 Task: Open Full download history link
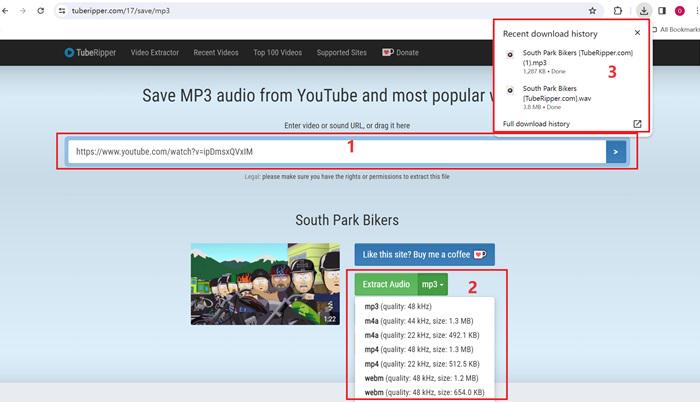[536, 124]
